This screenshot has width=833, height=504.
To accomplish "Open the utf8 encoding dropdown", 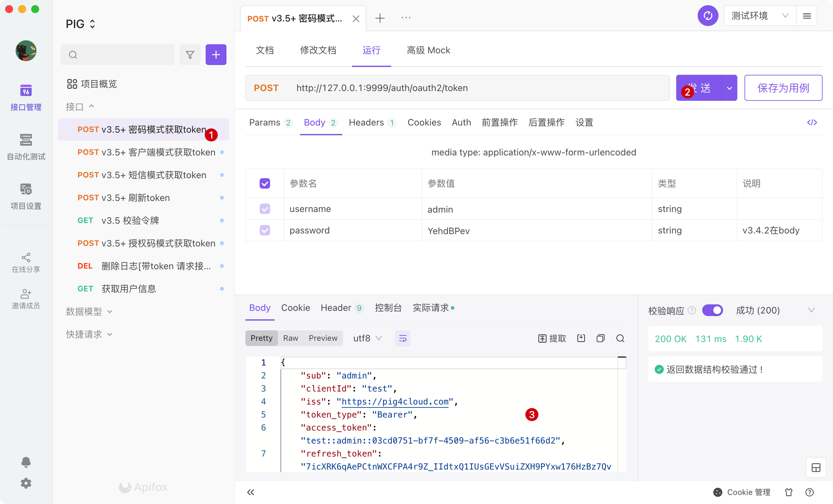I will [367, 338].
